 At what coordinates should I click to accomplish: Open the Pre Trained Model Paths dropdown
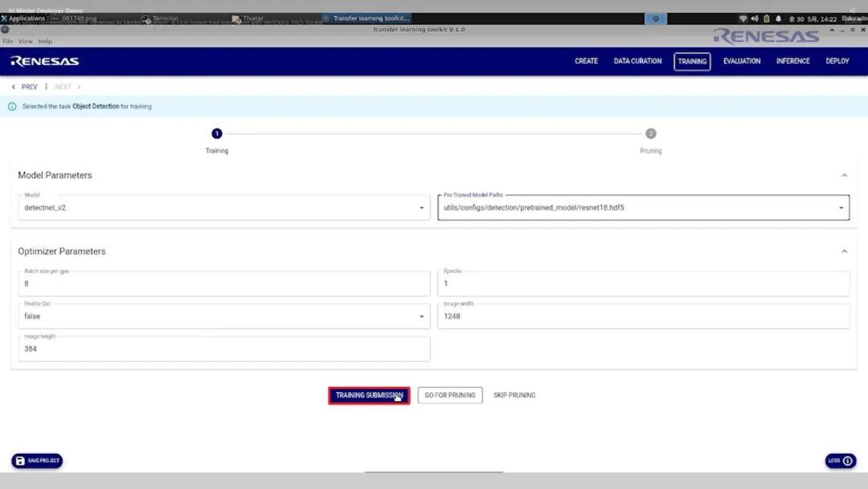click(643, 207)
